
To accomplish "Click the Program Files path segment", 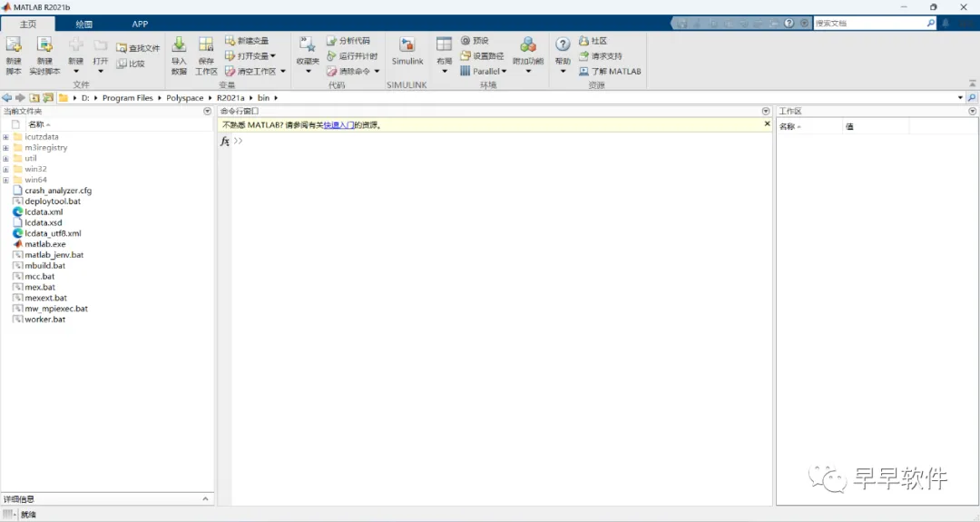I will (x=128, y=98).
